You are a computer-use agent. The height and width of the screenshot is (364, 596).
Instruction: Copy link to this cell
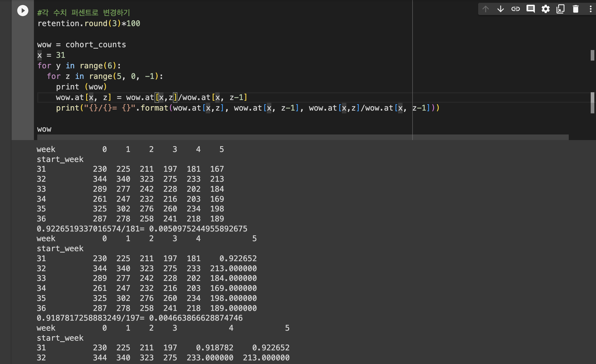516,9
